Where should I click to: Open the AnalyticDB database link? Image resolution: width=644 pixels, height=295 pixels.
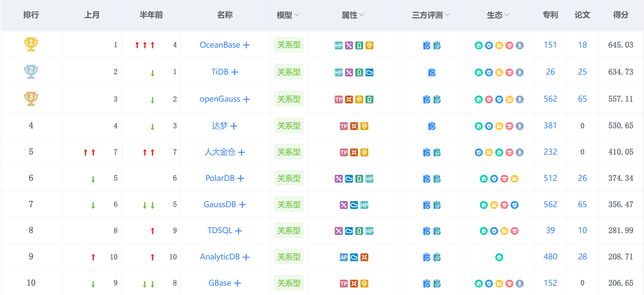click(x=220, y=257)
